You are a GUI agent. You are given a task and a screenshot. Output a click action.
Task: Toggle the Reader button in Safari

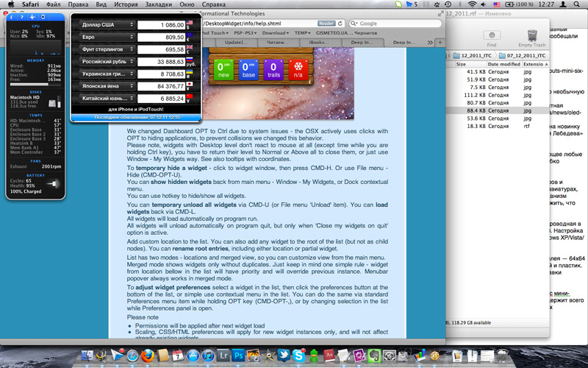pyautogui.click(x=326, y=24)
